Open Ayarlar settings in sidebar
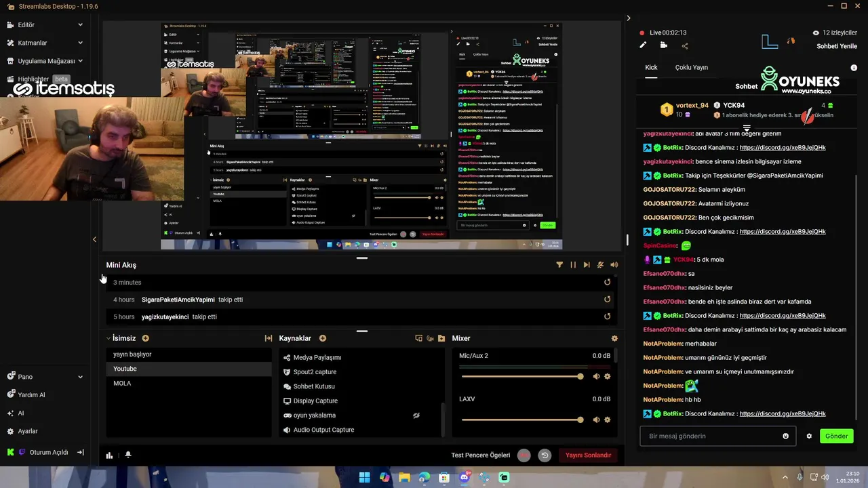This screenshot has width=868, height=488. 23,431
